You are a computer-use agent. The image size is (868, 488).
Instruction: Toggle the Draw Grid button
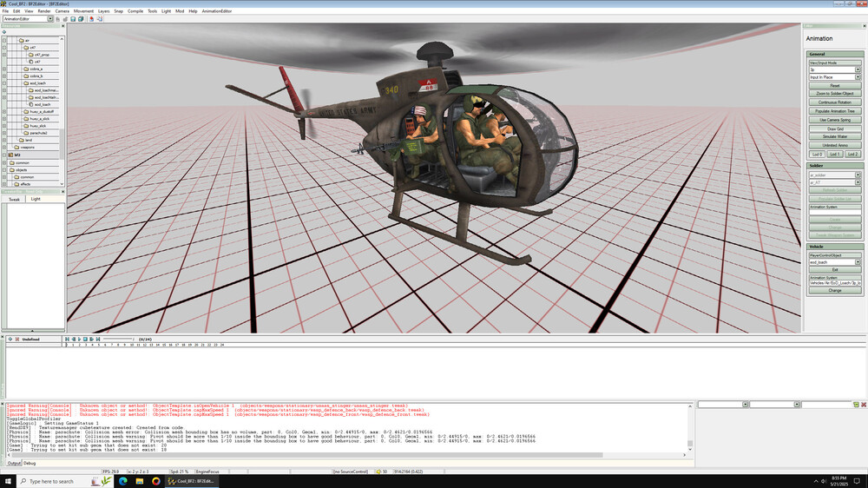pyautogui.click(x=835, y=129)
